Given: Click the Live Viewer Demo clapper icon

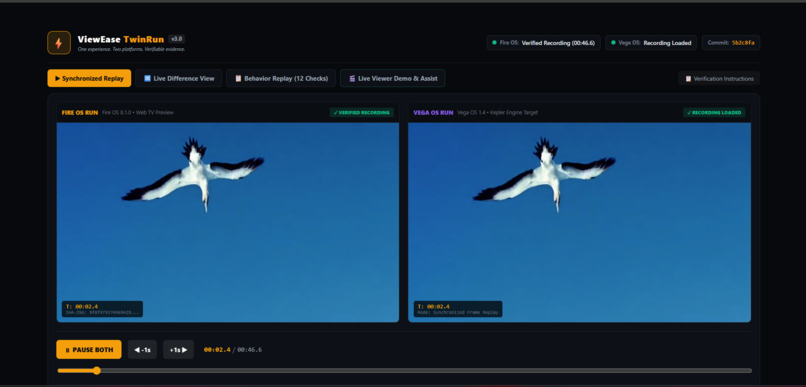Looking at the screenshot, I should coord(352,79).
